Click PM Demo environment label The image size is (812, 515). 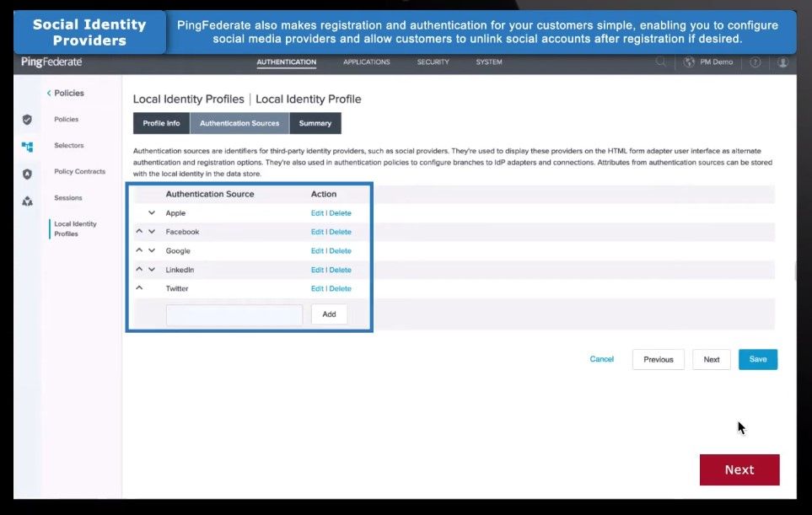click(x=716, y=62)
